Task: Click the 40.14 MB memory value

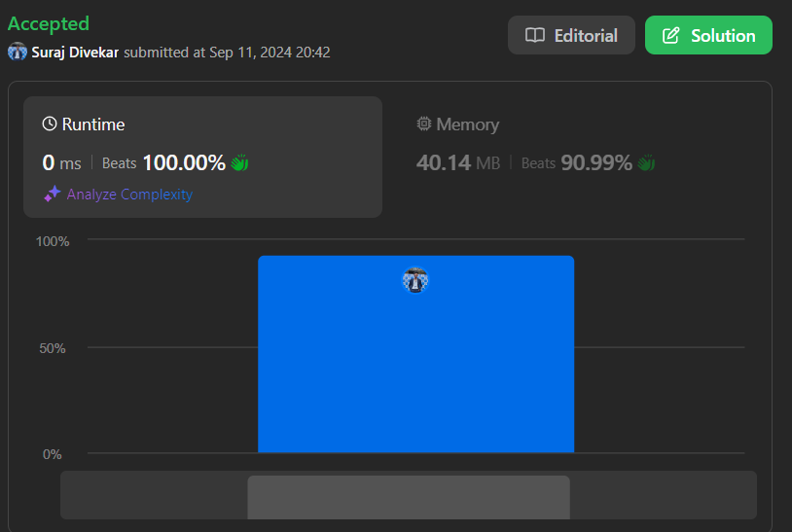Action: (457, 162)
